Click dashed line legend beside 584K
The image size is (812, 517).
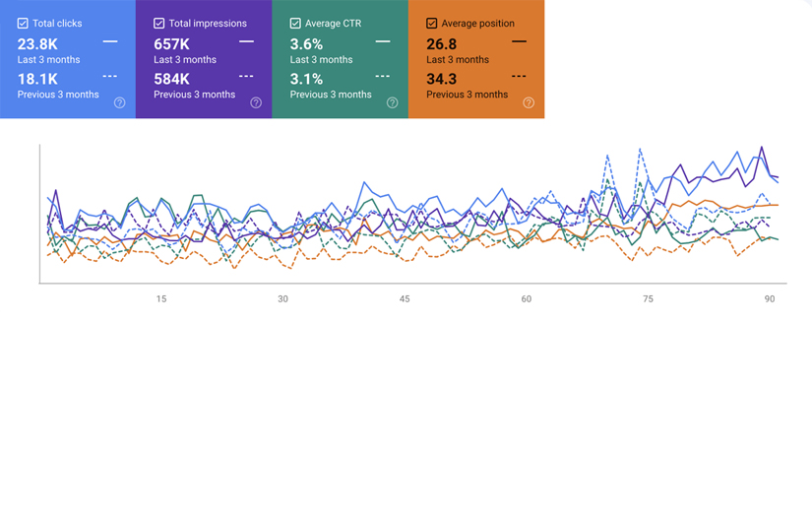tap(246, 77)
